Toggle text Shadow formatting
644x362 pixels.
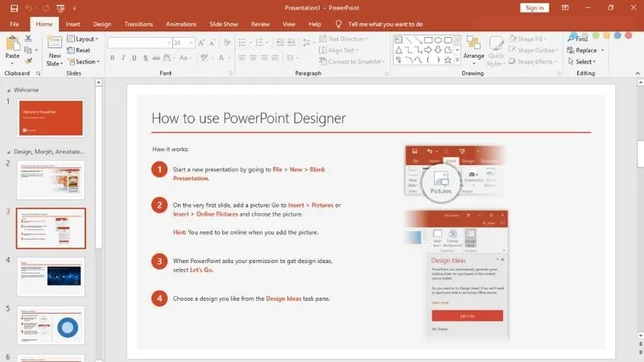point(146,58)
